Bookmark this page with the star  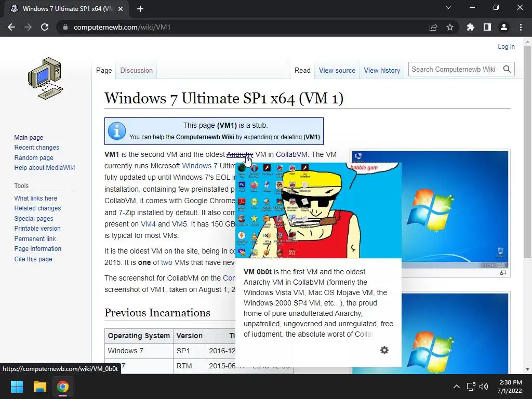pyautogui.click(x=450, y=27)
